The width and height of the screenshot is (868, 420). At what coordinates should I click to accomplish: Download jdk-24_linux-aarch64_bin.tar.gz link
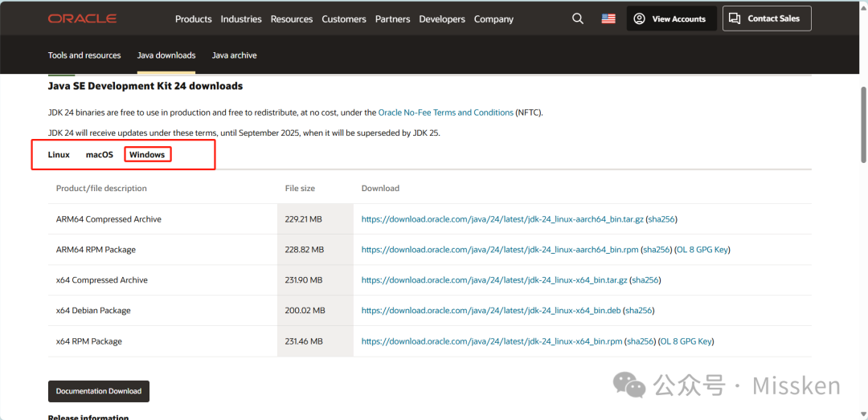[502, 219]
